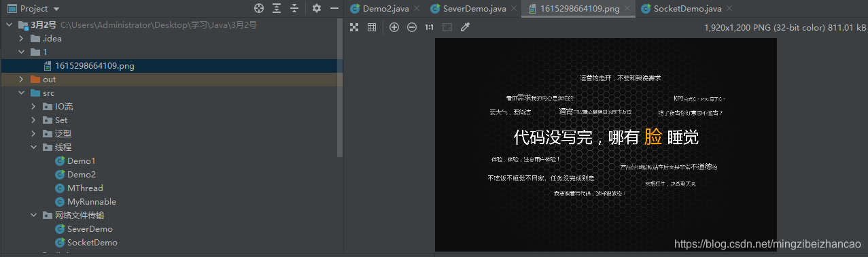This screenshot has height=257, width=868.
Task: Click the .idea folder icon
Action: point(35,38)
